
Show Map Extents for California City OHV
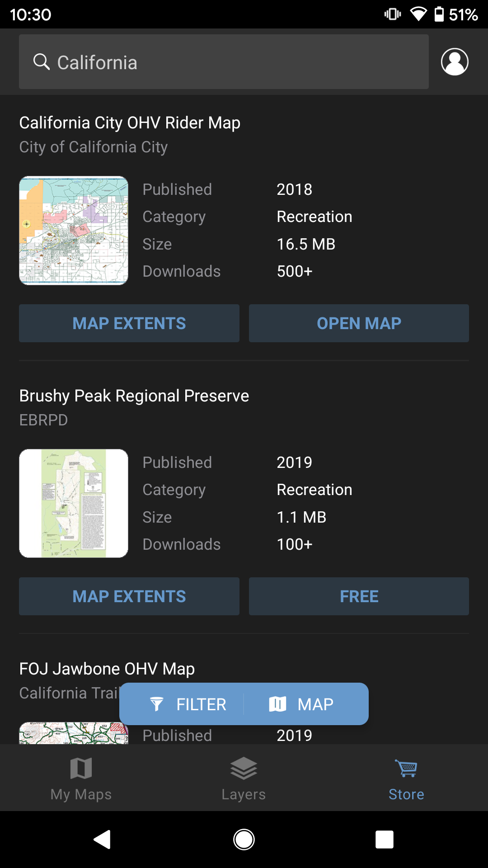pos(129,323)
